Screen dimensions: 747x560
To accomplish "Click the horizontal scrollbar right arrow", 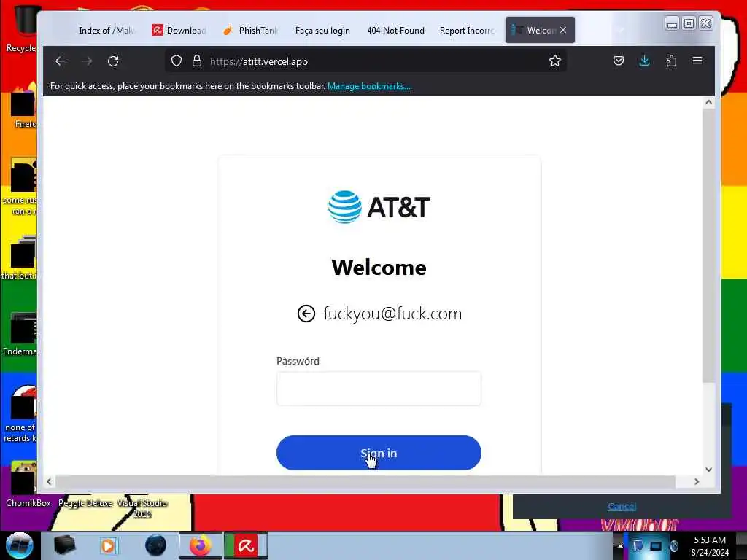I will (697, 482).
